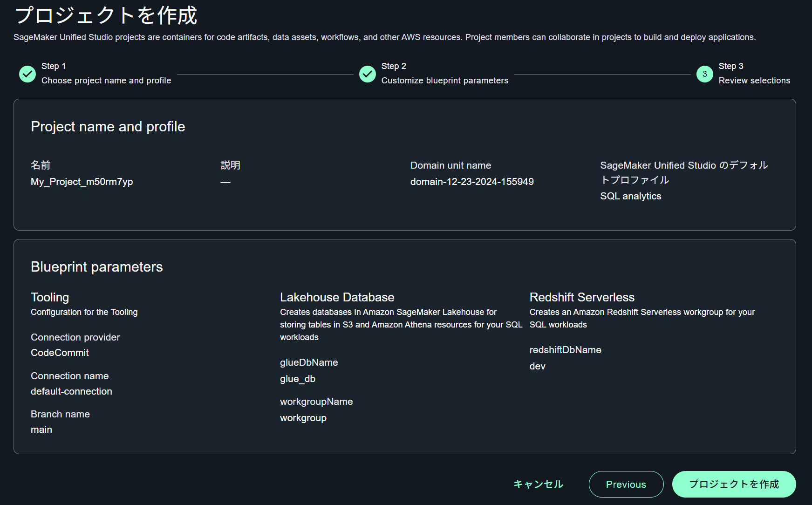Screen dimensions: 812x505
Task: Click the Lakehouse Database section heading
Action: pos(337,297)
